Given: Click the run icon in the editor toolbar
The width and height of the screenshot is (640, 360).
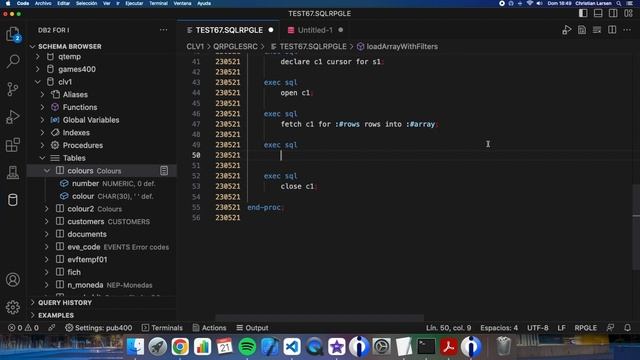Looking at the screenshot, I should (x=567, y=30).
